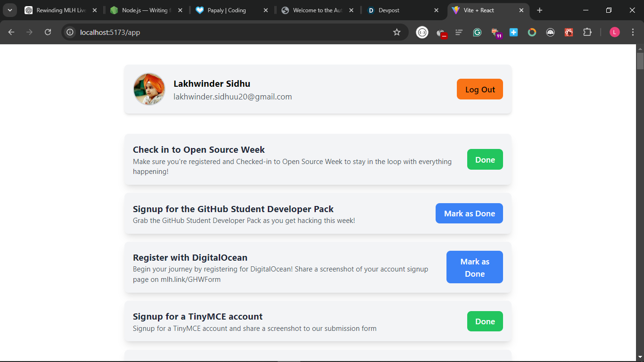Mark GitHub Student Developer Pack as done
Viewport: 644px width, 362px height.
(x=469, y=214)
